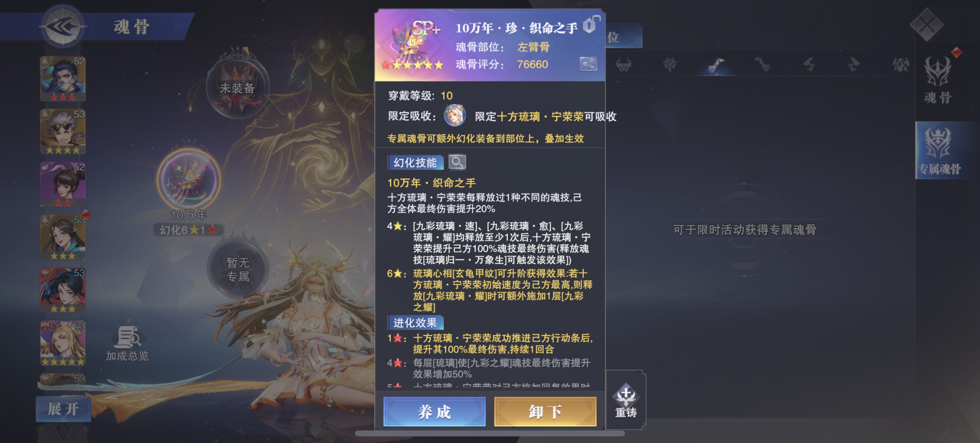
Task: Open the 重铸 reforge icon
Action: click(x=626, y=401)
